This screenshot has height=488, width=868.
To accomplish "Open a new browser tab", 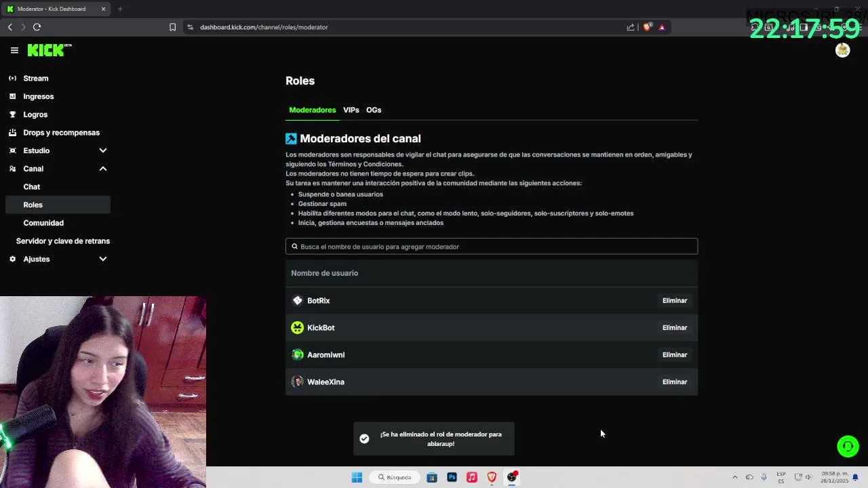I will (120, 9).
